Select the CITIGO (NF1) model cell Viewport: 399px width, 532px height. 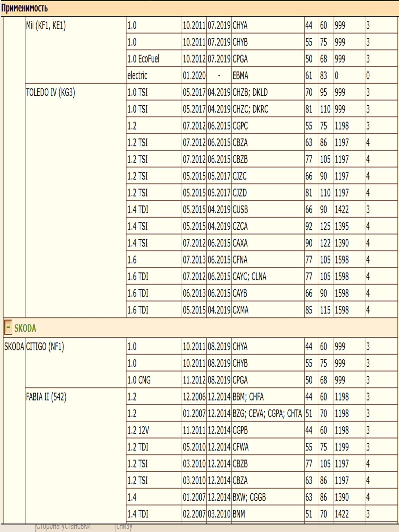[45, 347]
